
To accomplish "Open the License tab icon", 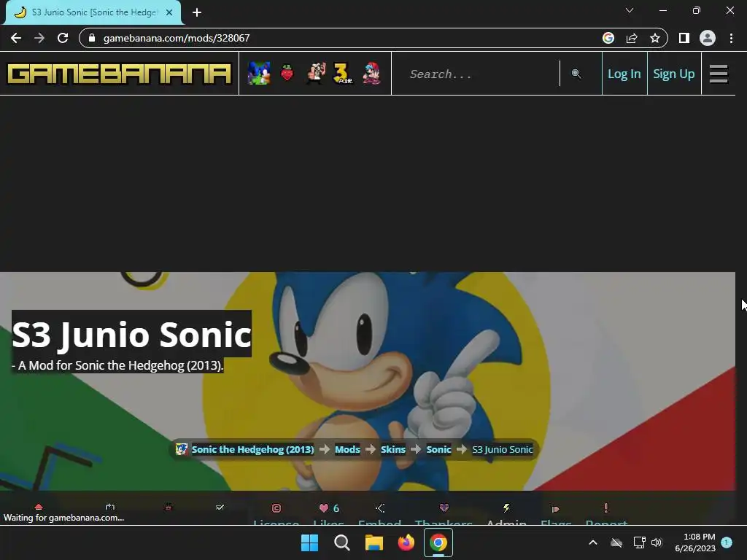I will click(276, 508).
